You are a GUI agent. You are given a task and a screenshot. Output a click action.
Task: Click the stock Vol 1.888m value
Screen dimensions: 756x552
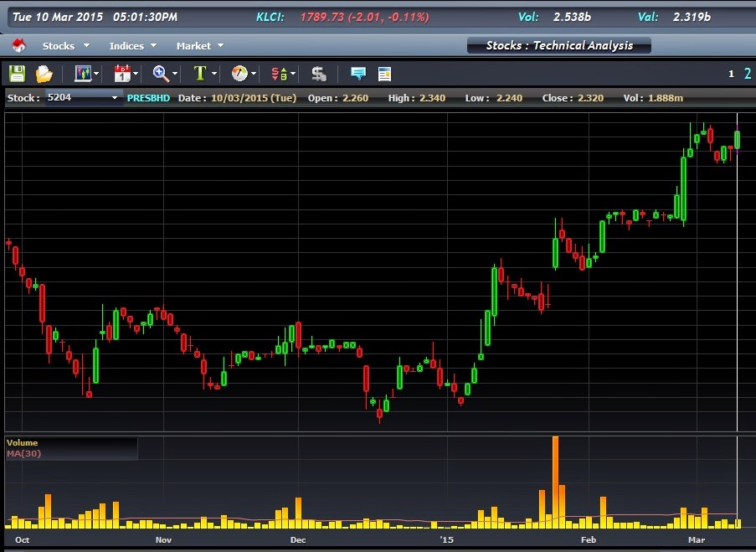click(666, 98)
